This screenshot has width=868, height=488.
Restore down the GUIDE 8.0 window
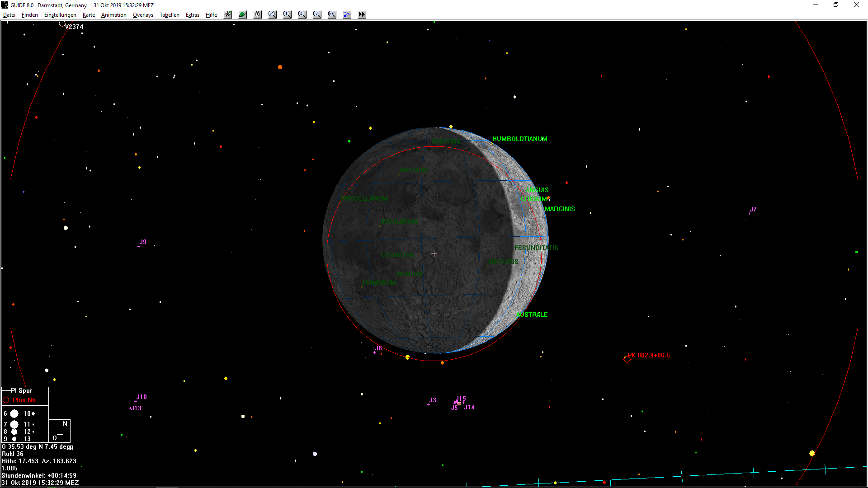coord(836,5)
